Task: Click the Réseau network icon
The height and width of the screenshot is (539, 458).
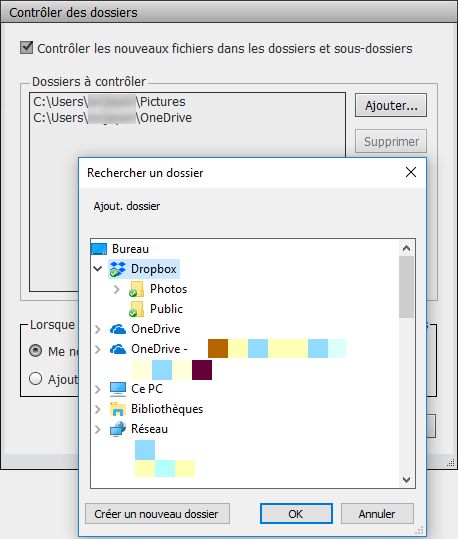Action: click(x=118, y=429)
